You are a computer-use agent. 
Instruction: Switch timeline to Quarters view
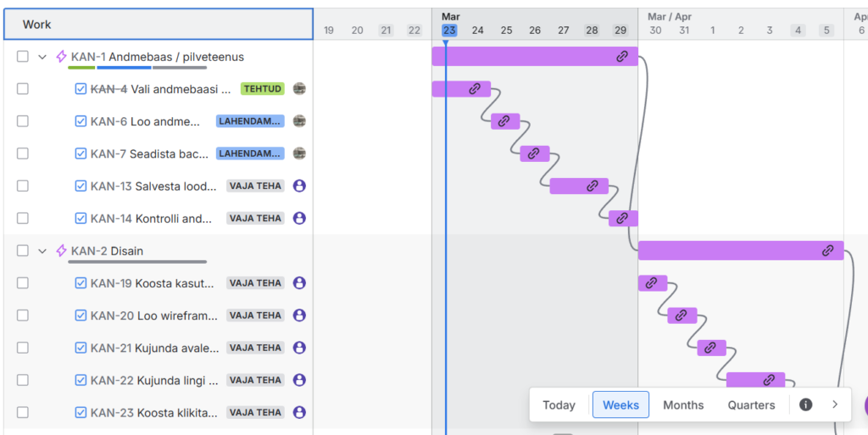pos(751,405)
